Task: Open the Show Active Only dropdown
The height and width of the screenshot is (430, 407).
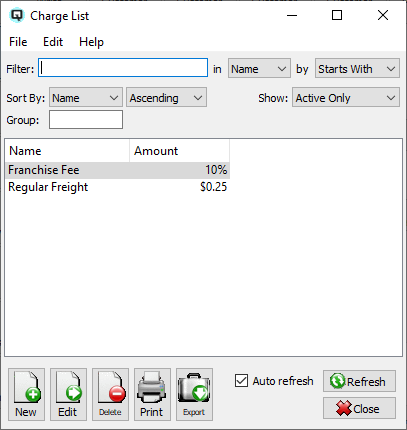Action: [346, 97]
